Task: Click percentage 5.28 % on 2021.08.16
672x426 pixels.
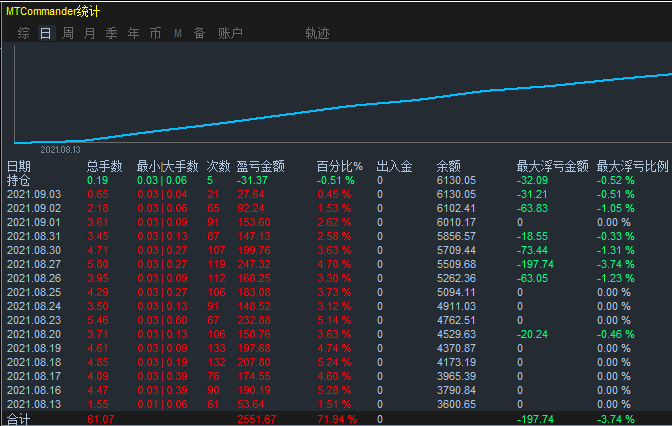Action: point(334,390)
